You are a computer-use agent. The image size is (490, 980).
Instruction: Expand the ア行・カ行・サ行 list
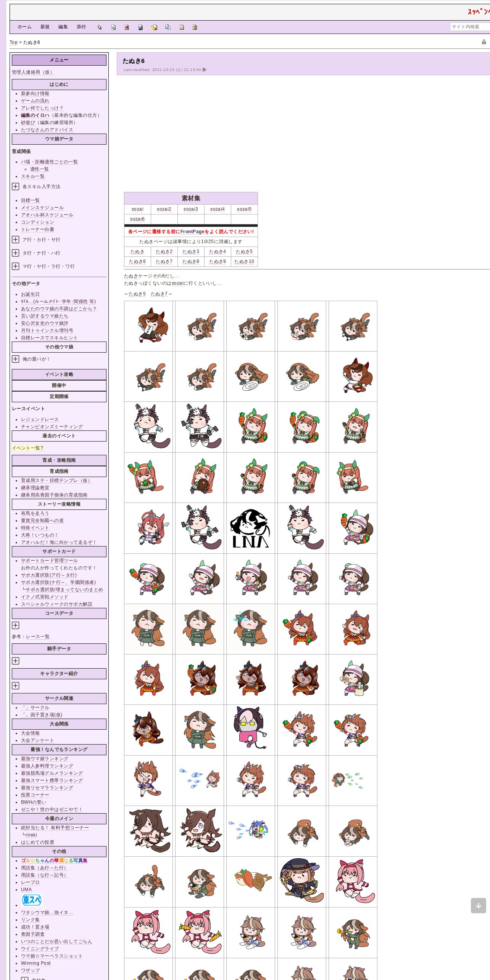15,239
